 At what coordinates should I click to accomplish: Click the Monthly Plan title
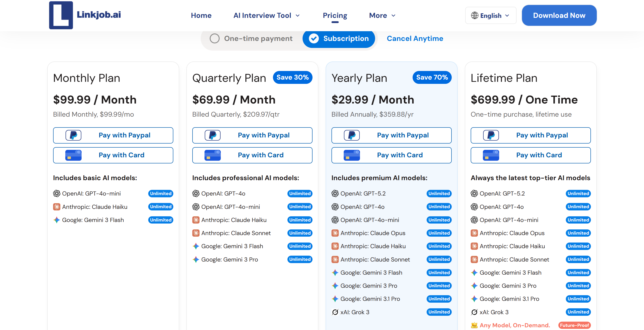pyautogui.click(x=87, y=78)
